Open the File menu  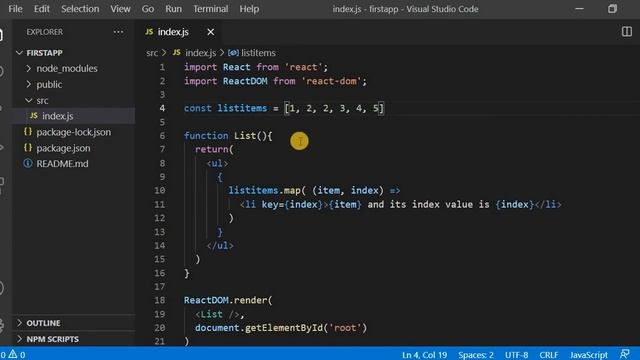click(15, 9)
